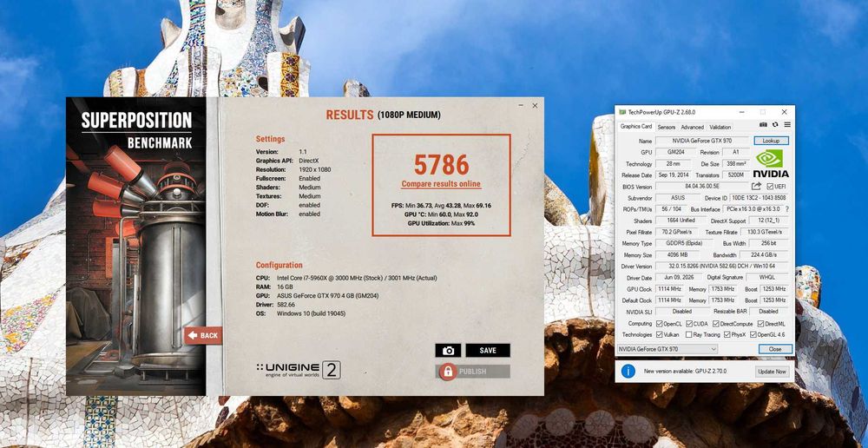The image size is (868, 448).
Task: Toggle the PhysX checkbox
Action: coord(728,334)
